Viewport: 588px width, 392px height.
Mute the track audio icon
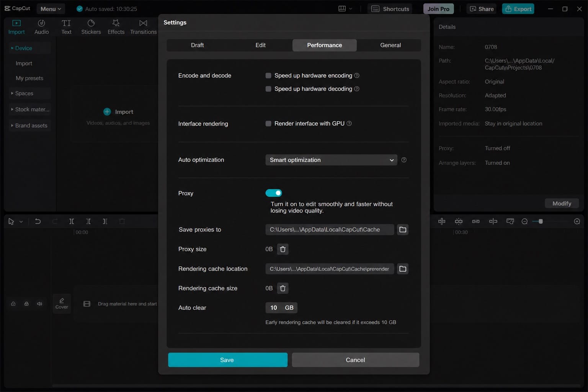pyautogui.click(x=39, y=304)
